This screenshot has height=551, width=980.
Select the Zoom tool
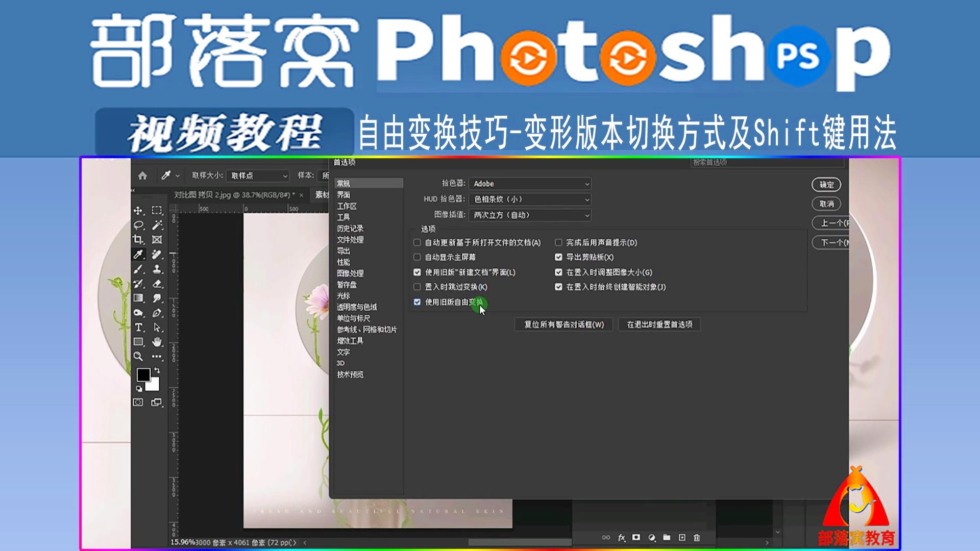coord(138,357)
